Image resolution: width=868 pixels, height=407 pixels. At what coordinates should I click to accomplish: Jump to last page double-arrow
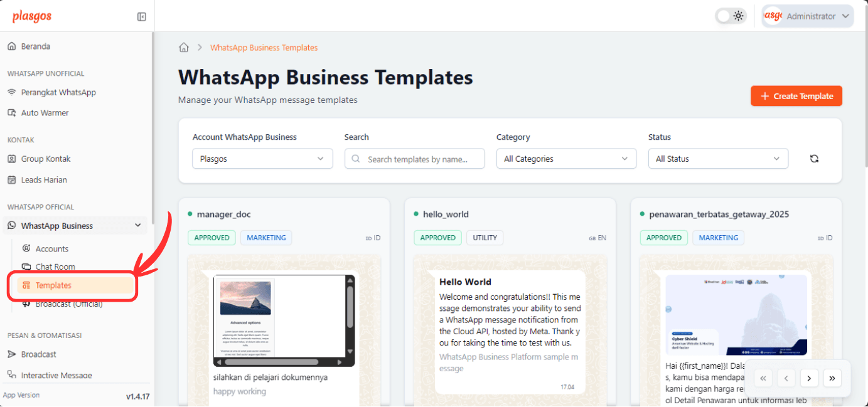pyautogui.click(x=832, y=378)
